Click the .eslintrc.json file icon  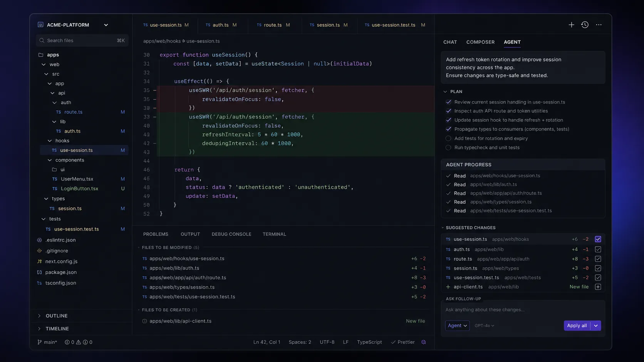coord(39,240)
